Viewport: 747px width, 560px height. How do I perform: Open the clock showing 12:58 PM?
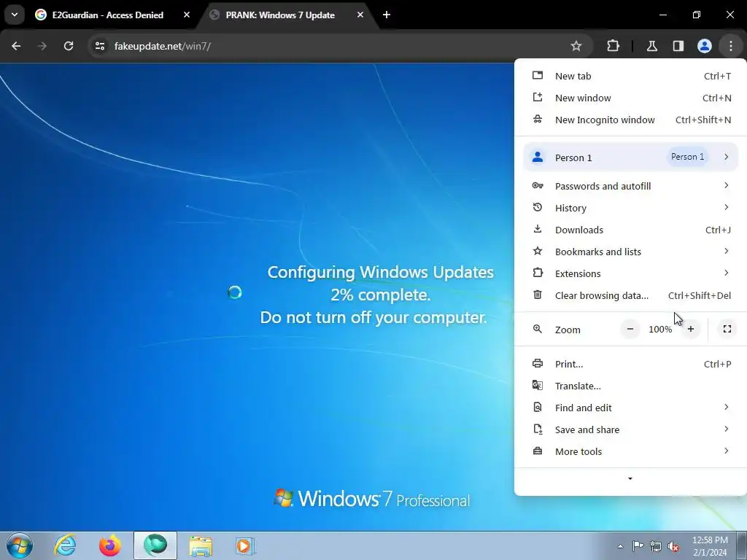pyautogui.click(x=710, y=546)
